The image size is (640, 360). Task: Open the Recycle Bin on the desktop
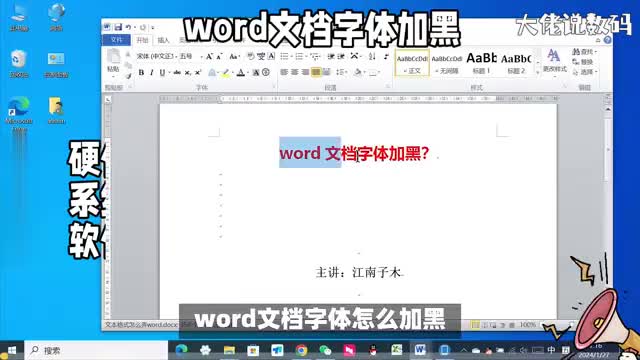pyautogui.click(x=19, y=63)
